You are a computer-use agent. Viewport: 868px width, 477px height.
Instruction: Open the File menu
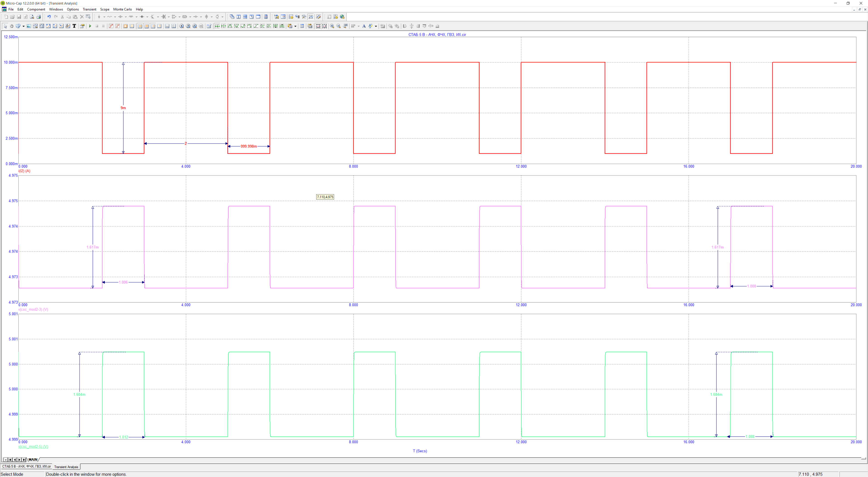coord(11,9)
